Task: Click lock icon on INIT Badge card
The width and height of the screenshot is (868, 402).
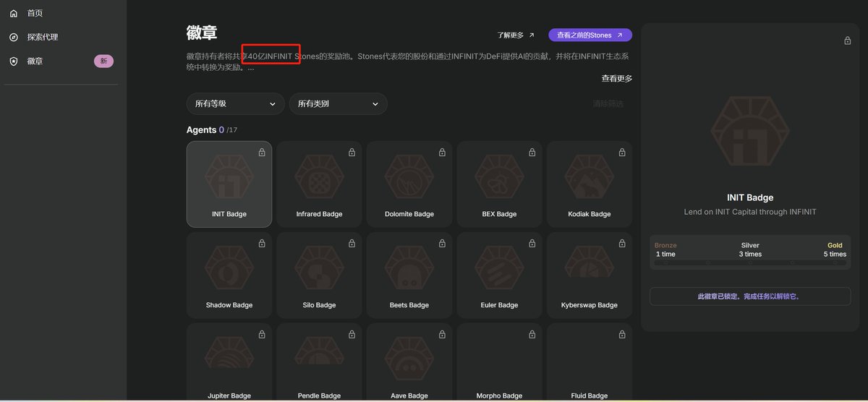Action: pos(262,152)
